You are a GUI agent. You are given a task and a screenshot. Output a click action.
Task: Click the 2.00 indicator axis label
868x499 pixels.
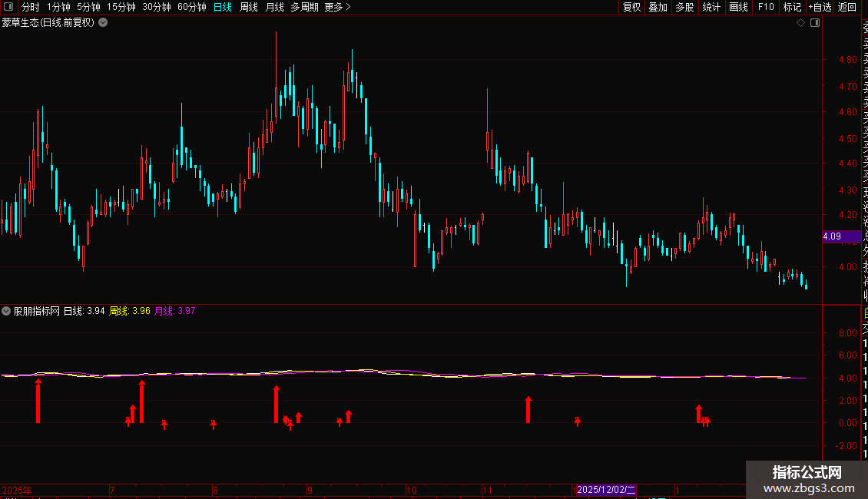[847, 401]
